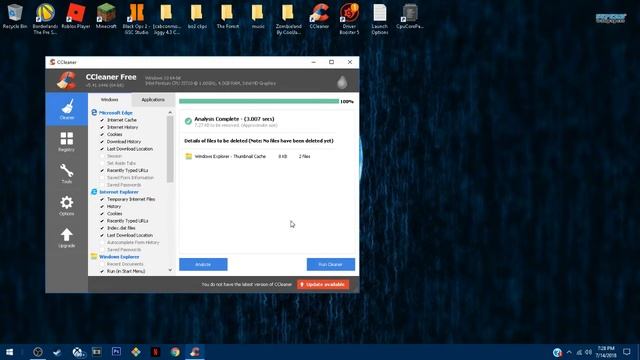This screenshot has width=640, height=360.
Task: Open the Action Center notifications icon
Action: [627, 352]
